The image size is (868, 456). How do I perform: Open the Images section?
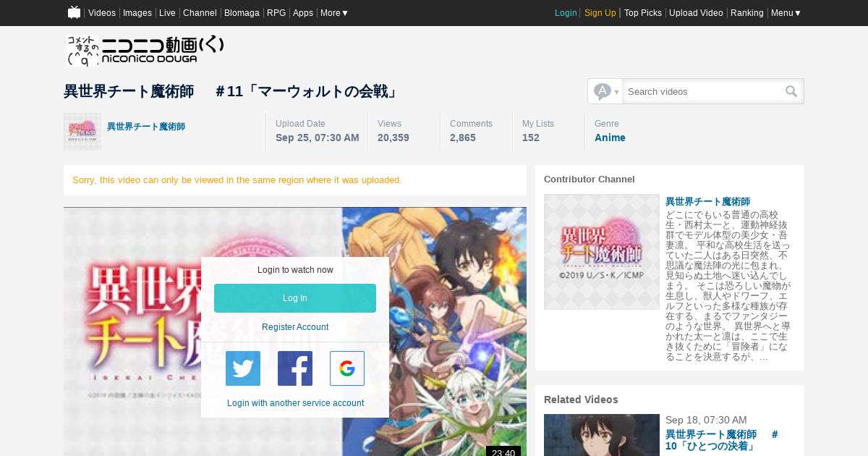pyautogui.click(x=137, y=13)
